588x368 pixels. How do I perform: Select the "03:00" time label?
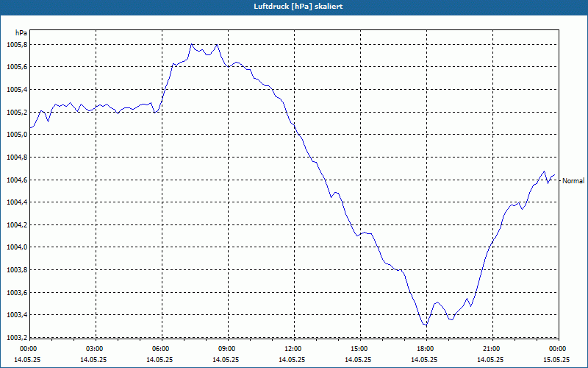(x=93, y=349)
